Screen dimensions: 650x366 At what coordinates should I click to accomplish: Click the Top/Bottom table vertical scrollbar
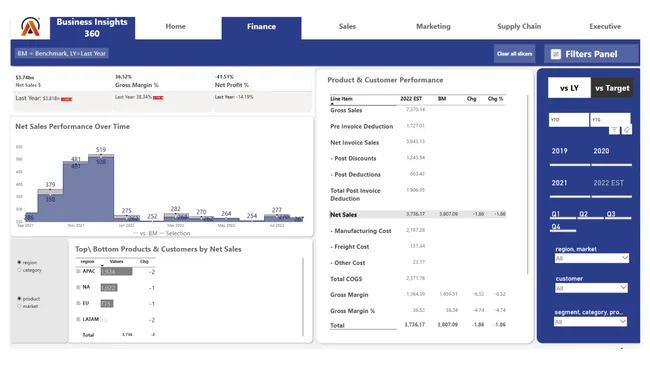click(303, 297)
